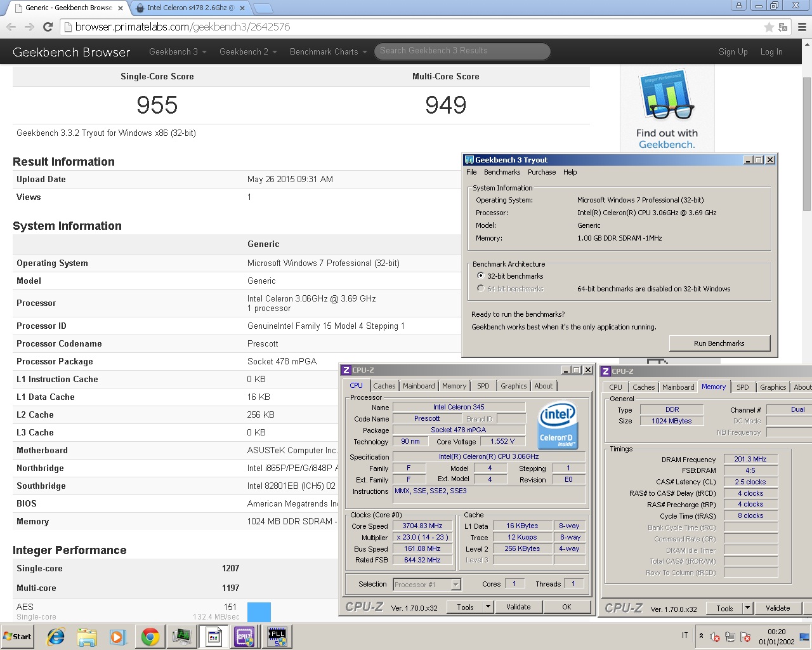The height and width of the screenshot is (650, 812).
Task: Click the system clock showing 00:20
Action: coord(776,637)
